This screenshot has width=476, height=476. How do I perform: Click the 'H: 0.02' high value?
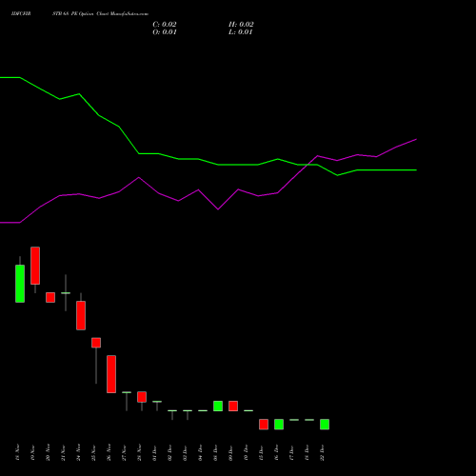(241, 25)
